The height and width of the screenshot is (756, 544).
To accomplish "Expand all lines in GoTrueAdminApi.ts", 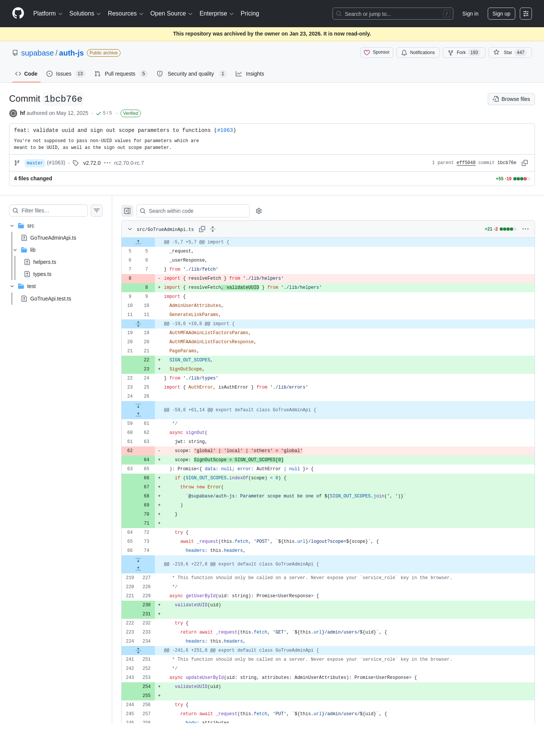I will [213, 229].
